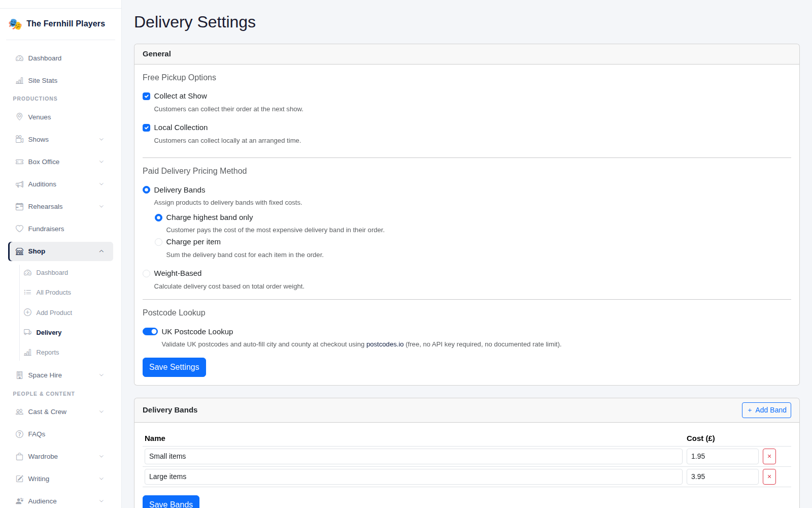Select the Charge per item option

[158, 242]
